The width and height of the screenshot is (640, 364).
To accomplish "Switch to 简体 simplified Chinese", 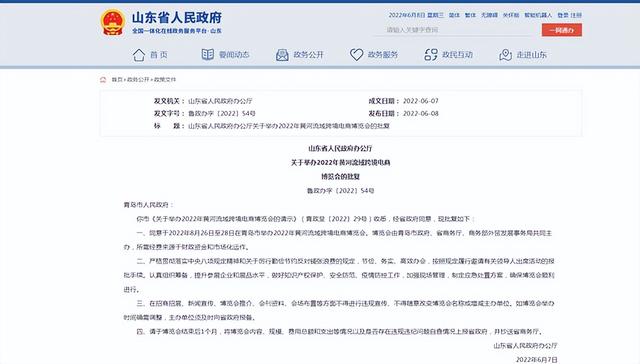I will tap(454, 15).
